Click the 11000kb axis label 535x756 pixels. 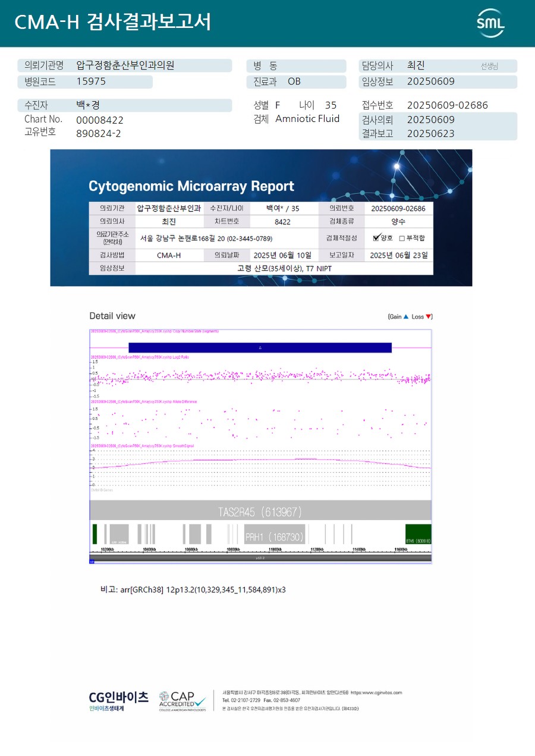tap(275, 550)
